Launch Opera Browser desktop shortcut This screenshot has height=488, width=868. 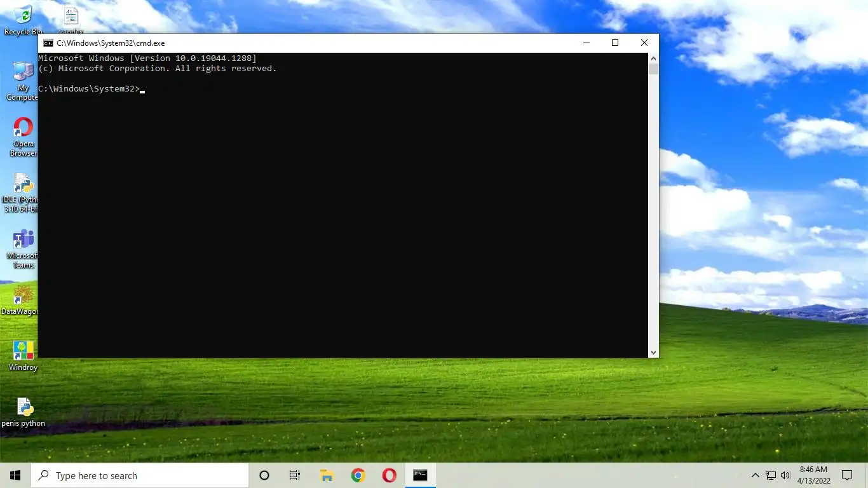pyautogui.click(x=23, y=137)
